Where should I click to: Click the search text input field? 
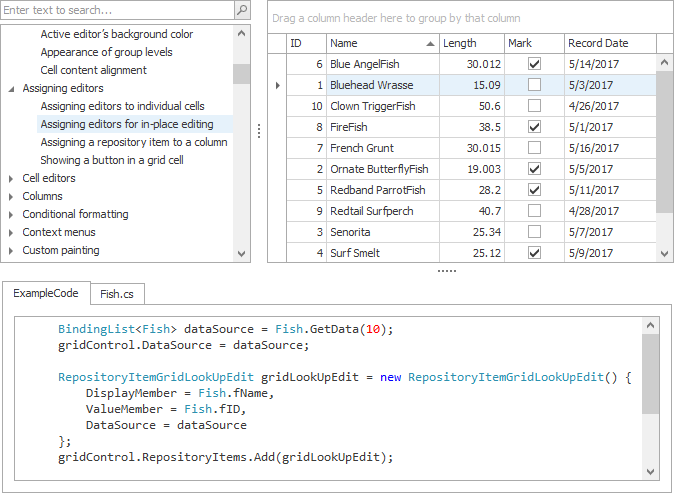click(117, 10)
